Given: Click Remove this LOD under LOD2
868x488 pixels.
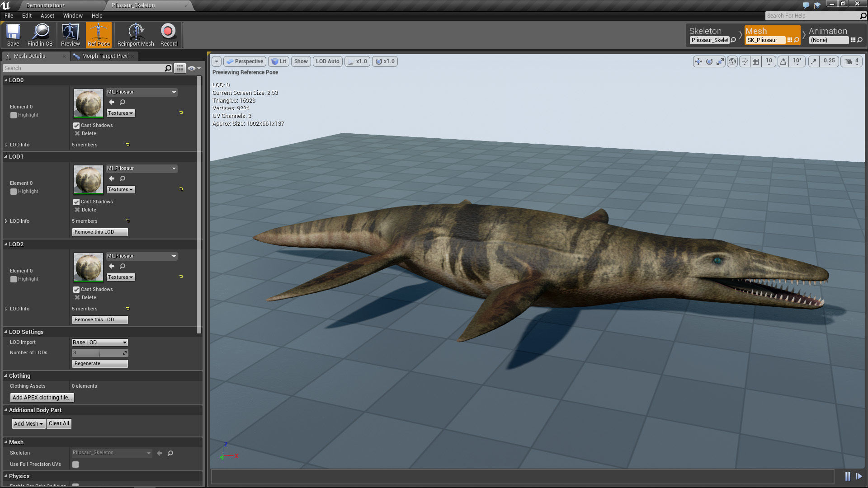Looking at the screenshot, I should click(x=100, y=320).
